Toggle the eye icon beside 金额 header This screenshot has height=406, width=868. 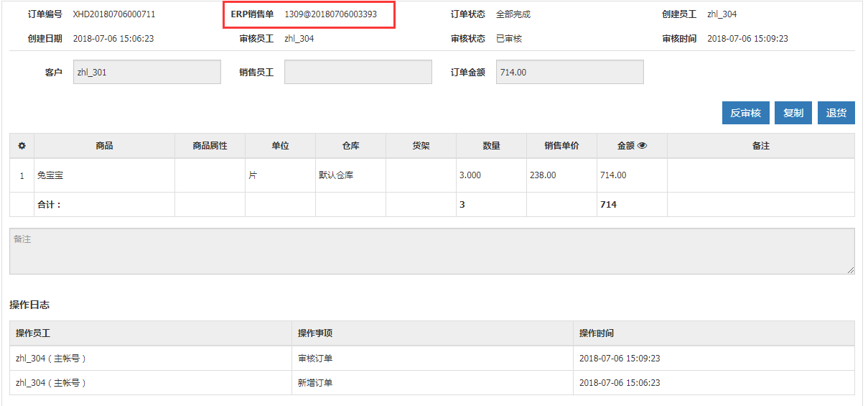[643, 146]
